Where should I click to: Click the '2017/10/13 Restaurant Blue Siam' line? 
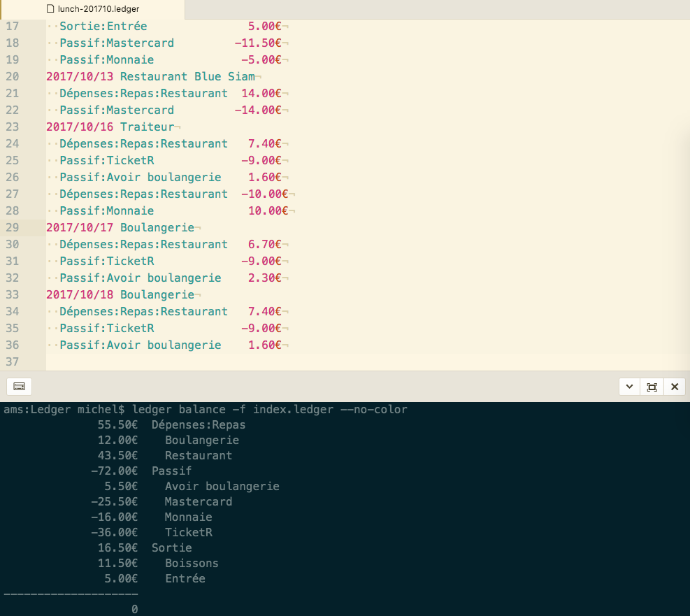pyautogui.click(x=150, y=76)
